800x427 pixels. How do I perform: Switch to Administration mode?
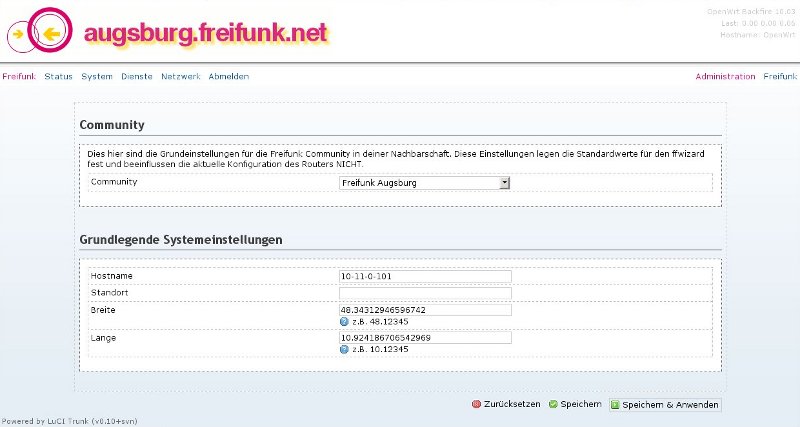click(725, 76)
